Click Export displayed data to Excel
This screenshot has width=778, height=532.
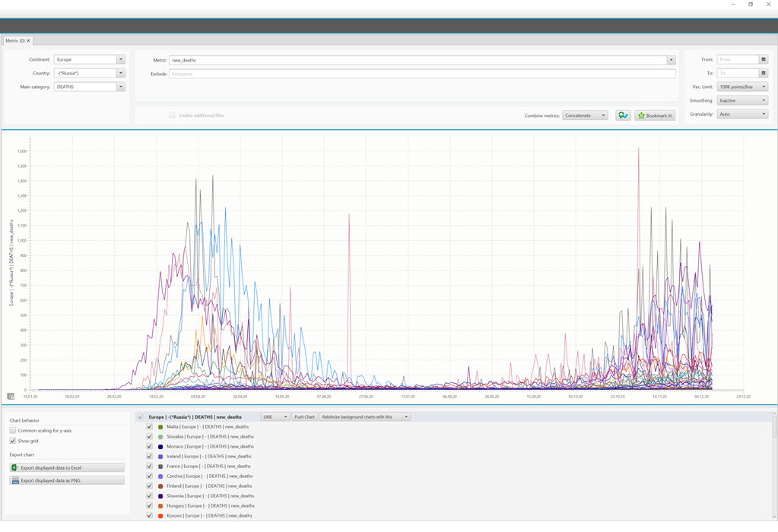point(67,469)
